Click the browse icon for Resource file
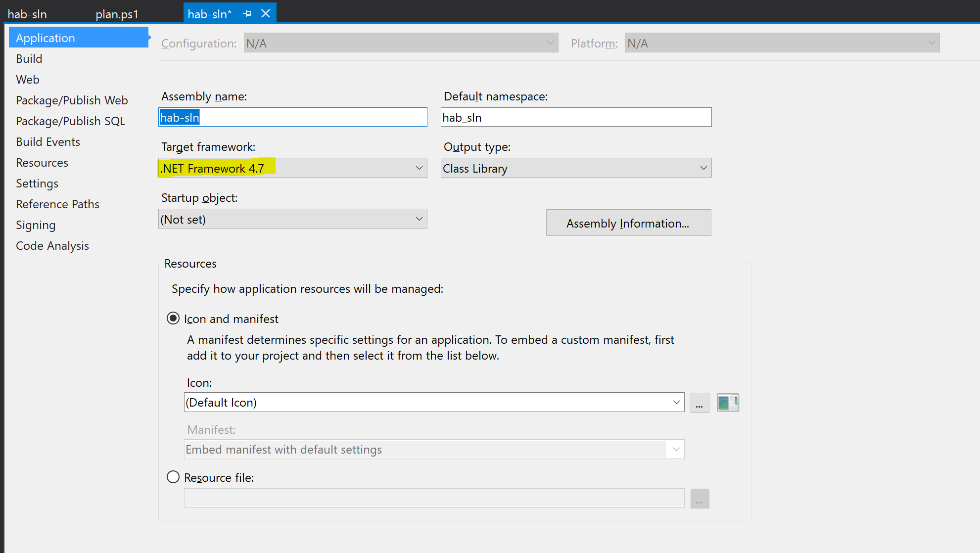Image resolution: width=980 pixels, height=553 pixels. tap(700, 499)
